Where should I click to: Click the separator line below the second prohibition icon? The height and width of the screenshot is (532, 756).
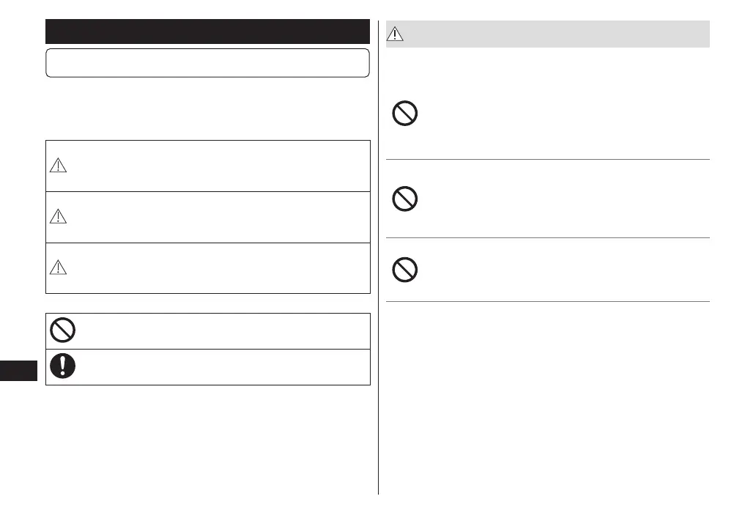tap(548, 237)
